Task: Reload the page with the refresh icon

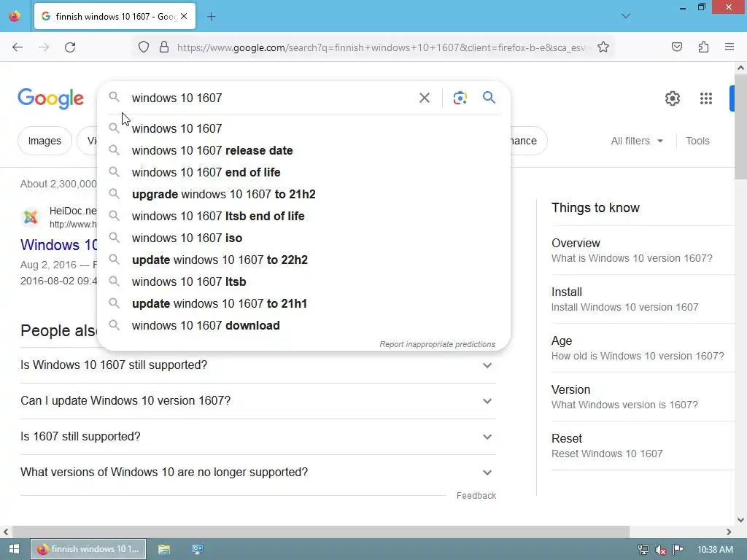Action: tap(70, 47)
